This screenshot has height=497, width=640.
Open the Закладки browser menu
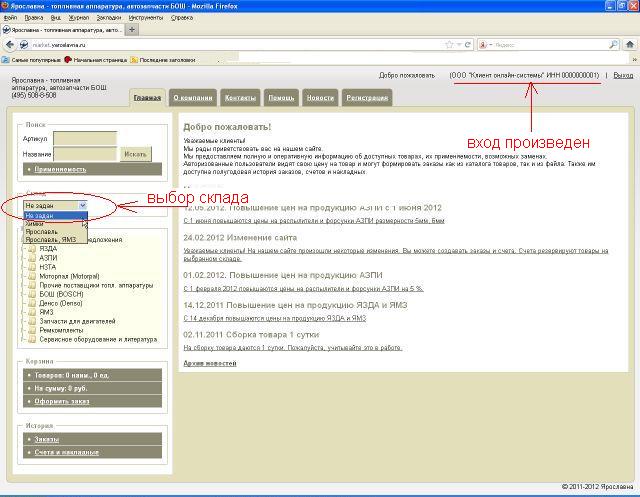pos(109,17)
